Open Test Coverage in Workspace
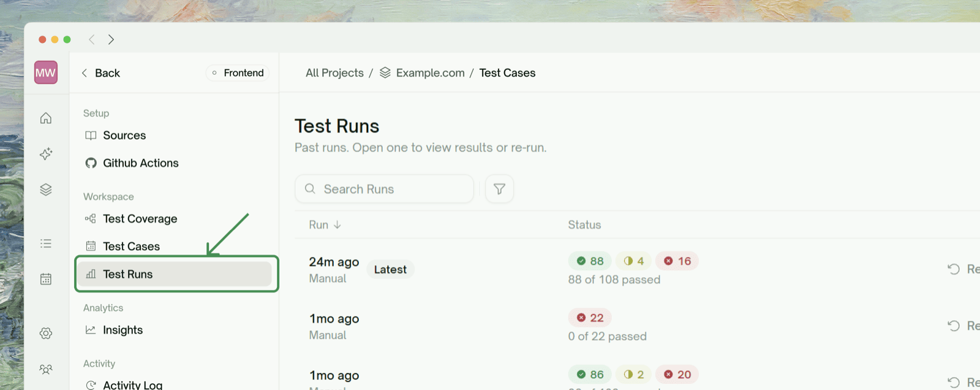Viewport: 980px width, 390px height. [x=140, y=219]
